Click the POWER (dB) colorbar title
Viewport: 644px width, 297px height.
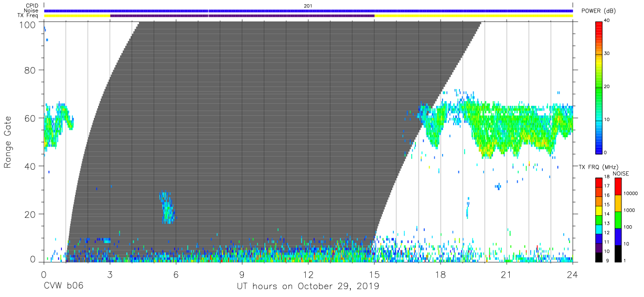[x=598, y=11]
